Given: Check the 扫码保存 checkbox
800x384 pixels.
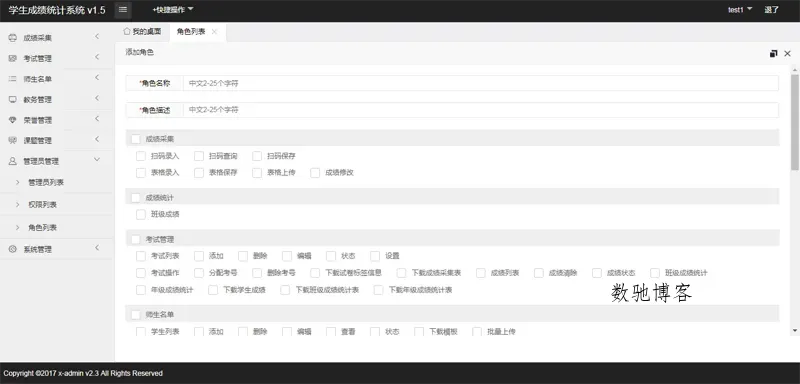Looking at the screenshot, I should (x=257, y=156).
